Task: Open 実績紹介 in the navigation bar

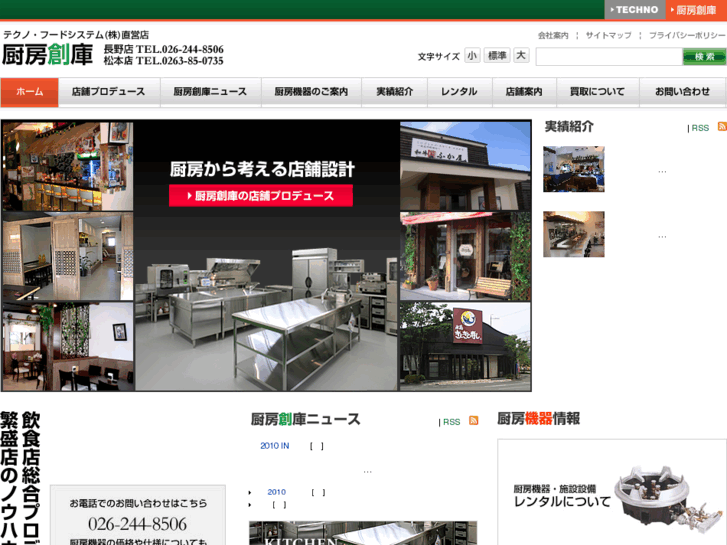Action: point(395,92)
